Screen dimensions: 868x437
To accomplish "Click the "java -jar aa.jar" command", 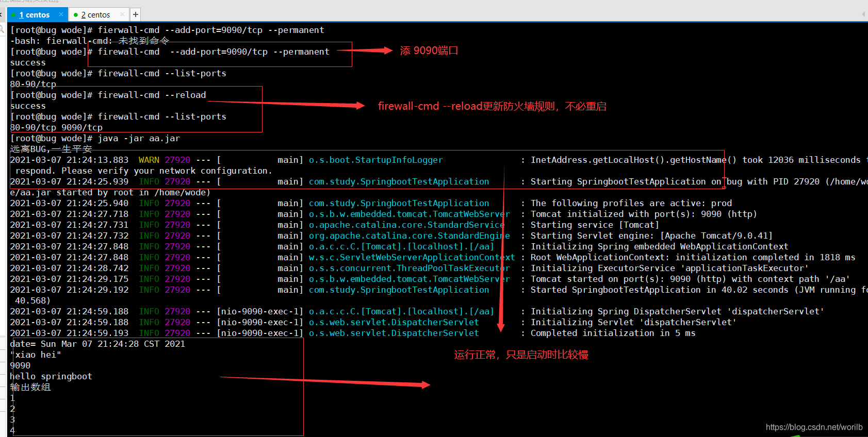I will (139, 138).
